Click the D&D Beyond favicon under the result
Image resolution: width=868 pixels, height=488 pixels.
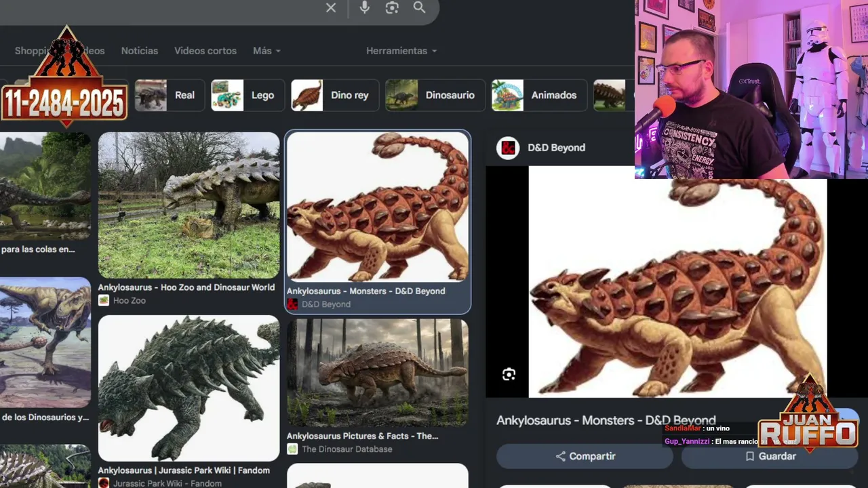pyautogui.click(x=292, y=304)
